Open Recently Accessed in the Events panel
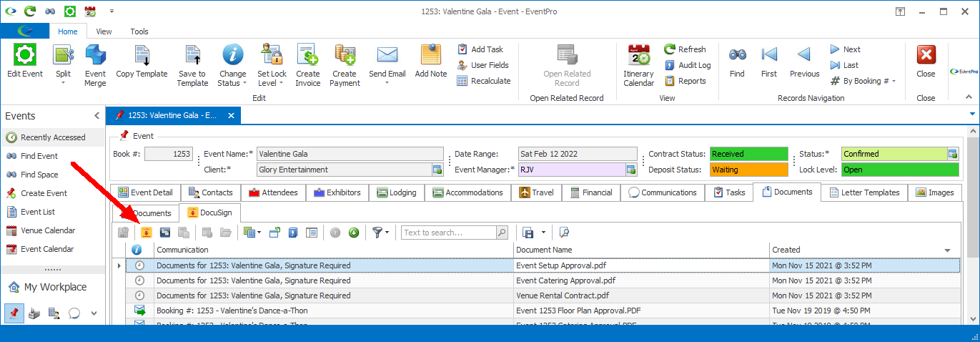The image size is (980, 342). point(53,137)
